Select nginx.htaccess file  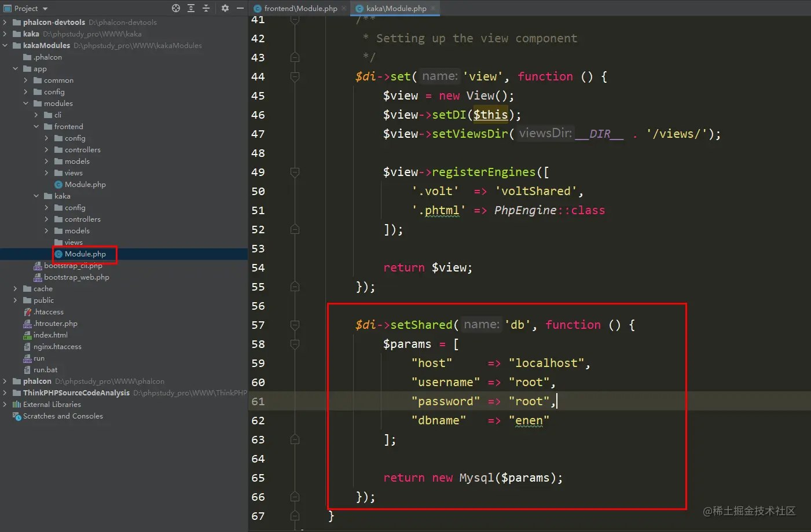click(57, 347)
